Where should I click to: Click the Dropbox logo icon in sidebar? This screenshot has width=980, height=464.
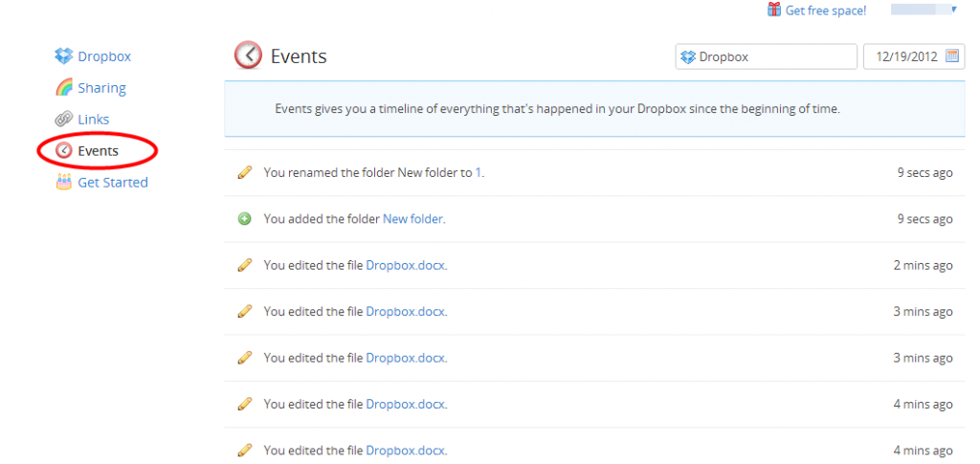64,56
